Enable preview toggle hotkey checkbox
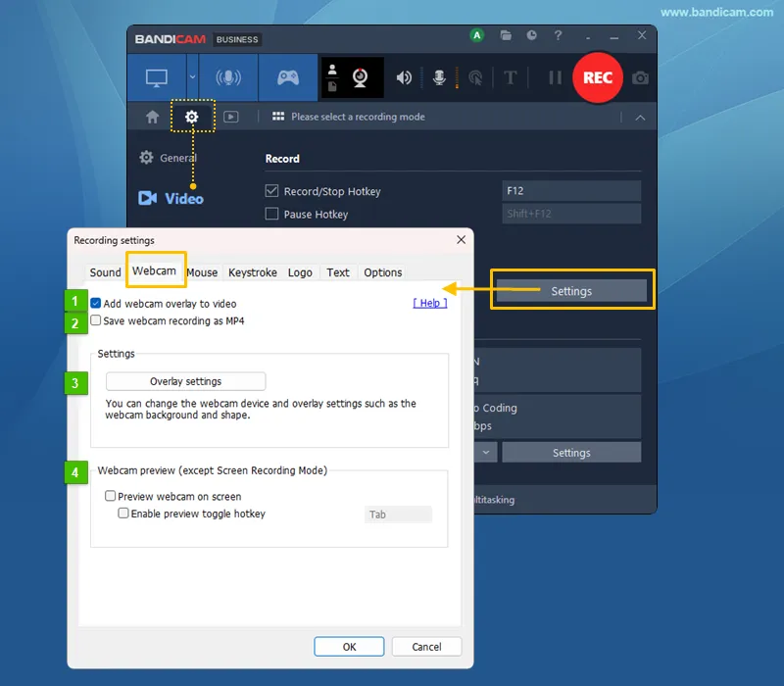The image size is (784, 686). pyautogui.click(x=123, y=513)
